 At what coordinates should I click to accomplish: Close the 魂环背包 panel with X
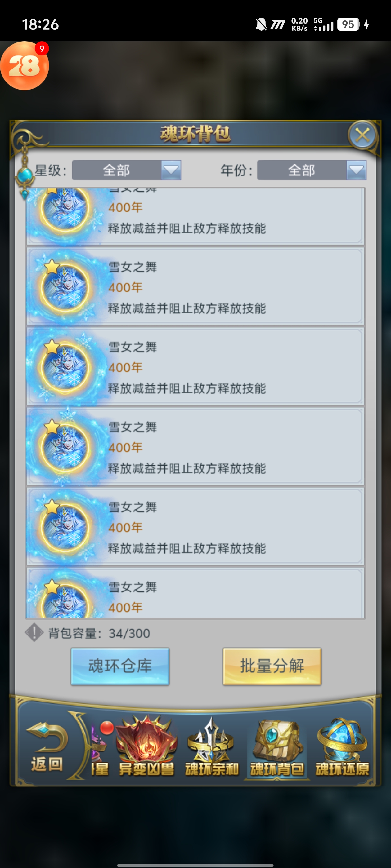362,135
